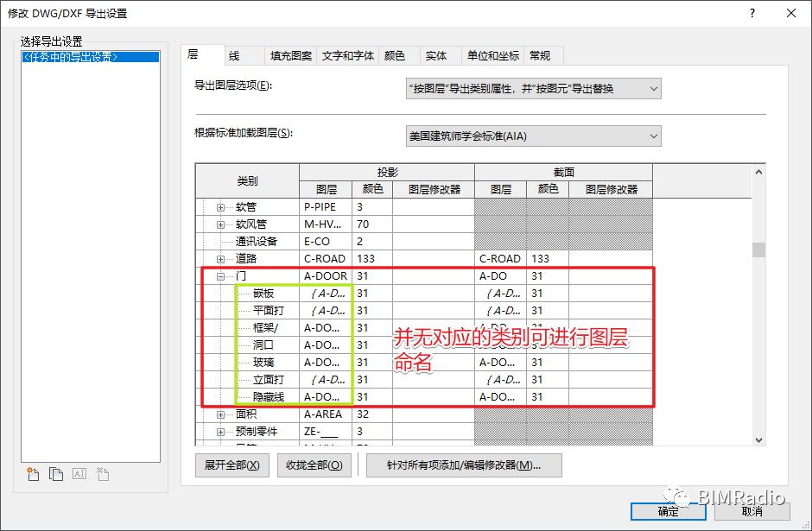Click the 类别 column header
Viewport: 812px width, 531px height.
pyautogui.click(x=248, y=181)
